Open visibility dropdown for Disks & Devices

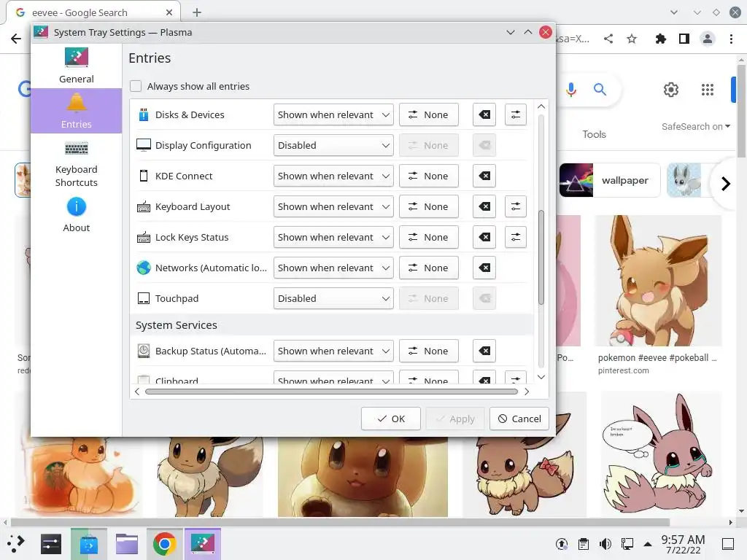pos(333,114)
